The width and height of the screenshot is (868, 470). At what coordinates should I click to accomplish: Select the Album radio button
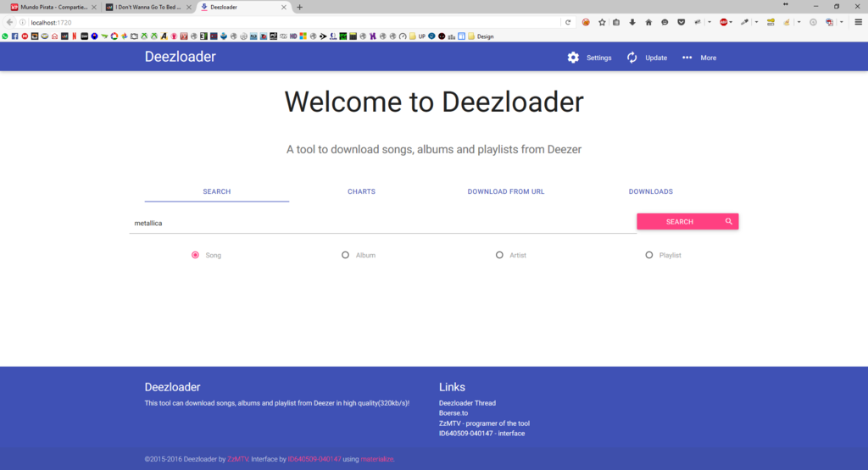(x=346, y=255)
